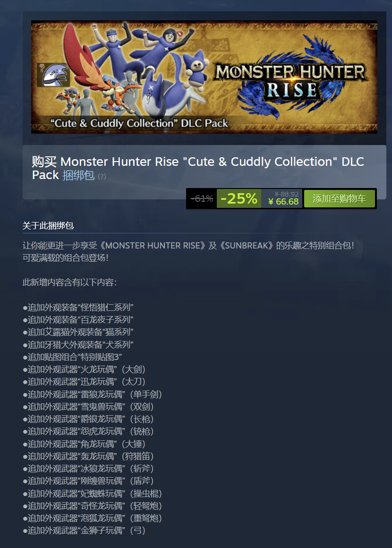Click the shark emoji sticker icon in banner
Image resolution: width=392 pixels, height=548 pixels.
pos(53,74)
